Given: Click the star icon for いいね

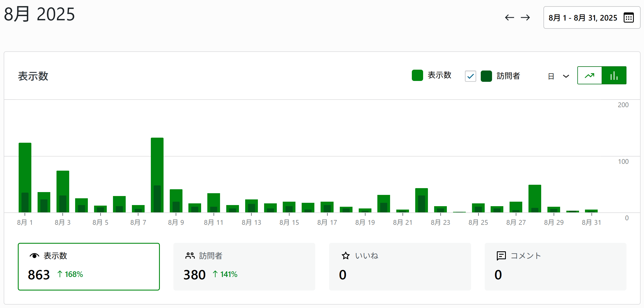Looking at the screenshot, I should (345, 256).
